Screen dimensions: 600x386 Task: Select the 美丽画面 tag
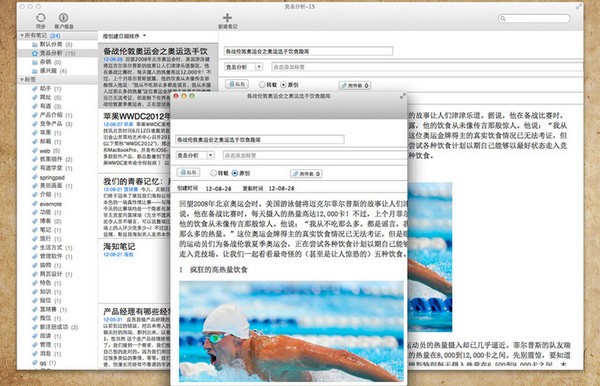point(52,186)
